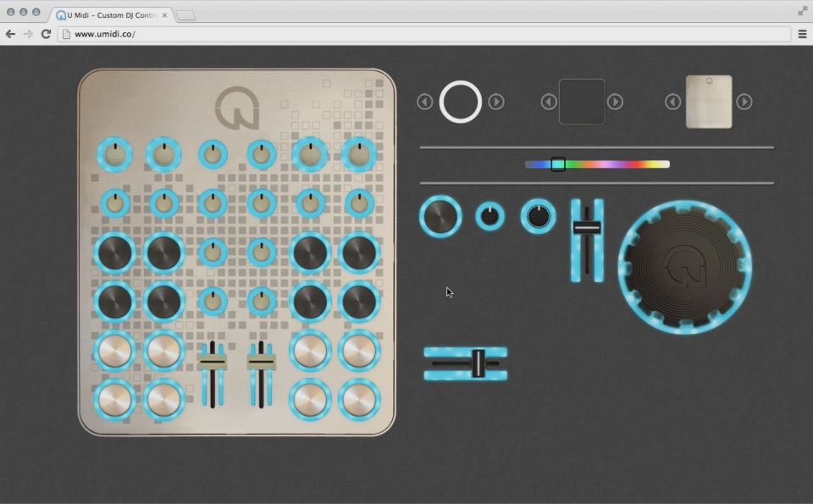Click the U Midi logo on controller
The width and height of the screenshot is (813, 504).
click(236, 108)
